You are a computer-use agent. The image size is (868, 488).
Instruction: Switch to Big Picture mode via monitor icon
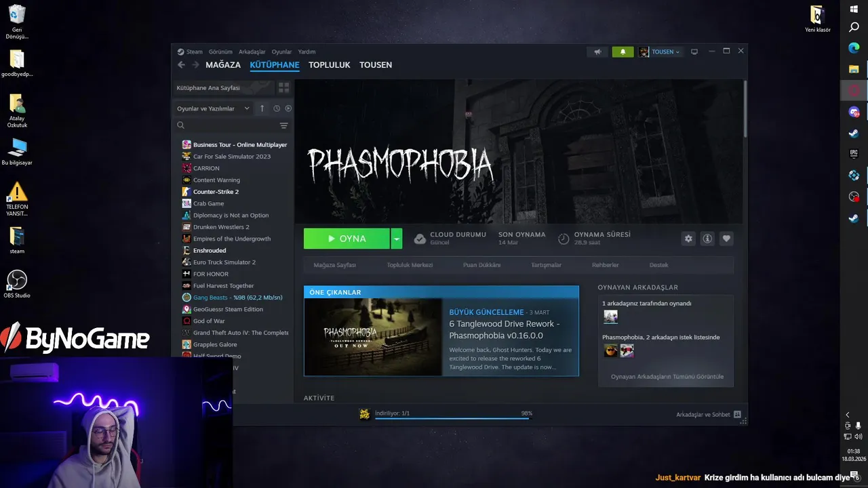tap(694, 52)
